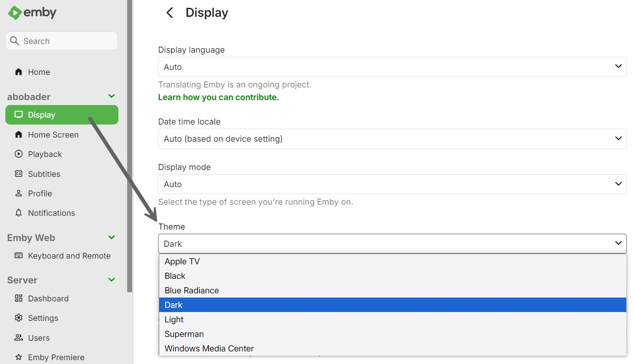
Task: Open server Settings via its gear icon
Action: coord(18,318)
